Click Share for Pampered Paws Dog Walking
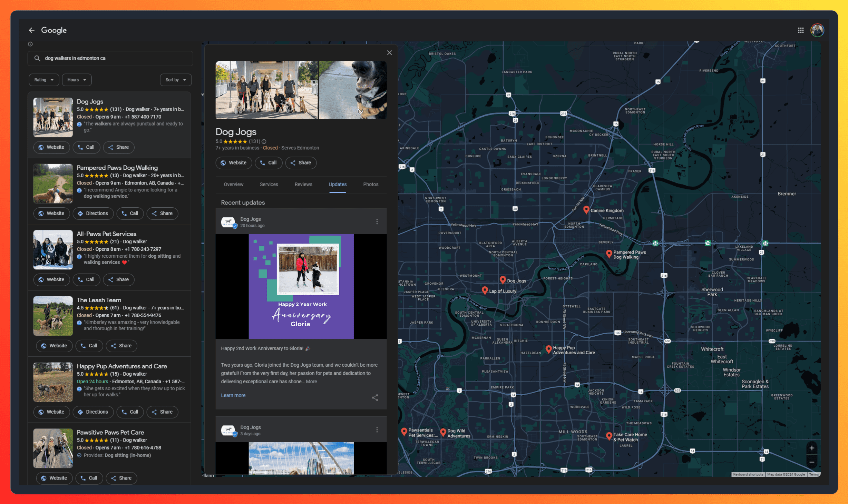Screen dimensions: 848x504 tap(162, 214)
